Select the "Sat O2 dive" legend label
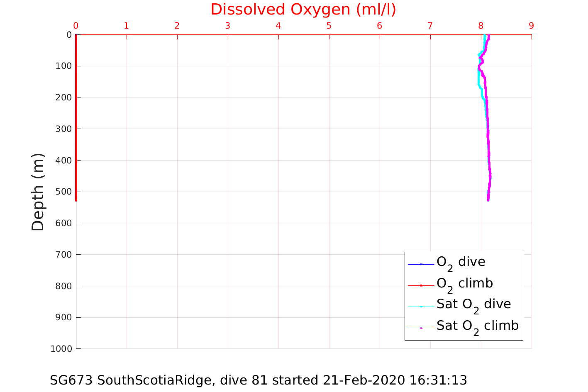588x392 pixels. [473, 304]
